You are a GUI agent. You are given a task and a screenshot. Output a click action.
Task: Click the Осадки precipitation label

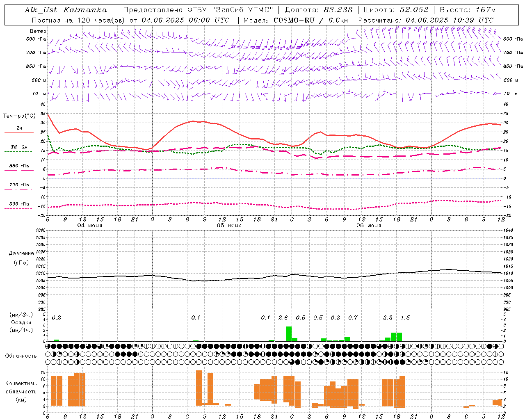[x=21, y=322]
